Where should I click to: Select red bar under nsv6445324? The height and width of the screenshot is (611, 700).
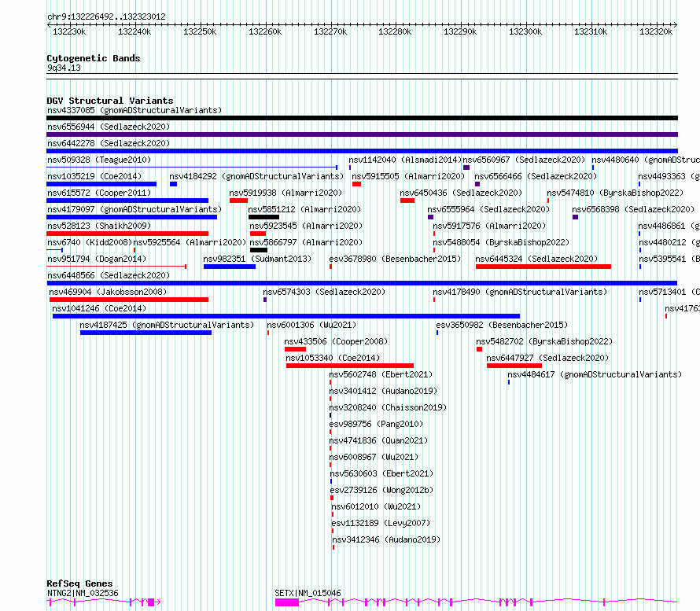tap(543, 267)
